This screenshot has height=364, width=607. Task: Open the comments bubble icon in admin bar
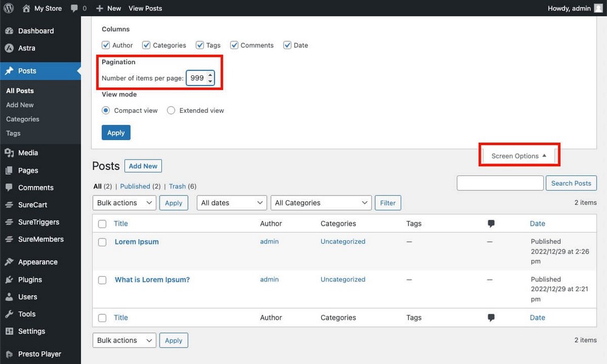tap(74, 8)
